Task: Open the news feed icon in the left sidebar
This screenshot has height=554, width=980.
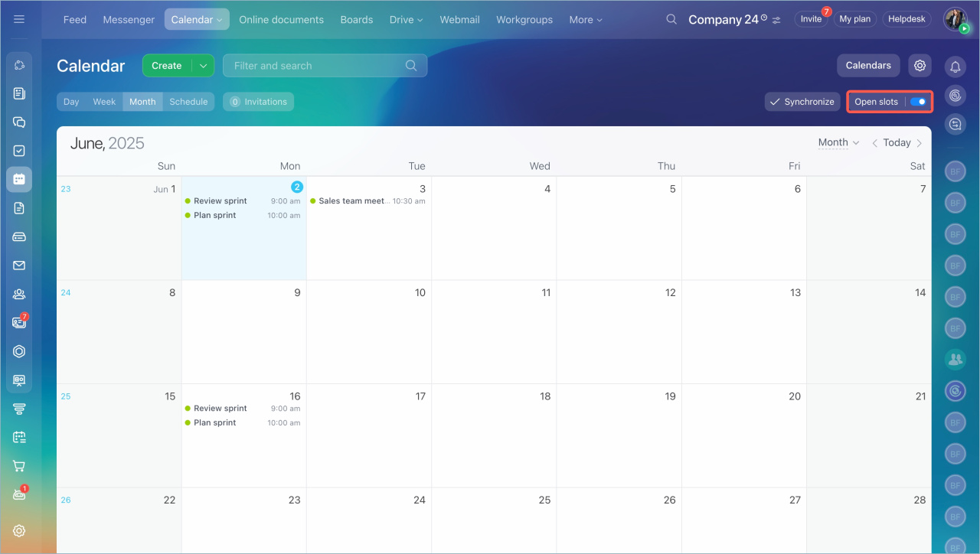Action: [19, 93]
